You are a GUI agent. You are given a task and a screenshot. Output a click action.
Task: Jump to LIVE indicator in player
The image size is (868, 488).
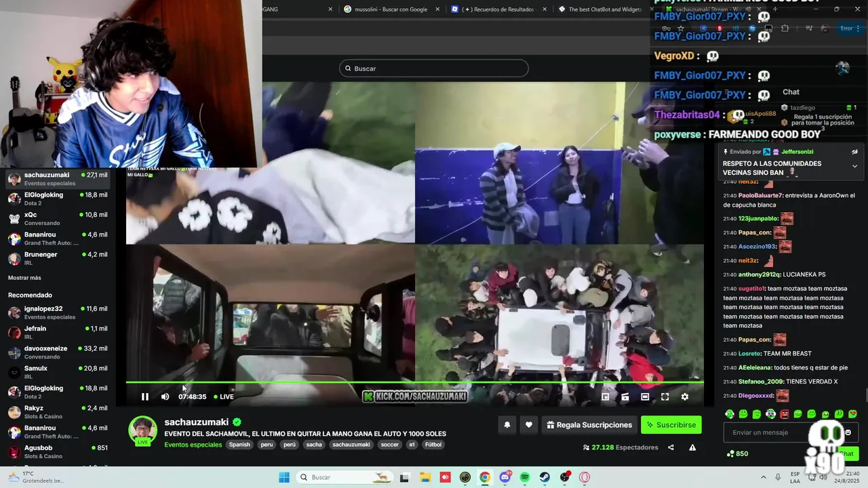pos(224,396)
